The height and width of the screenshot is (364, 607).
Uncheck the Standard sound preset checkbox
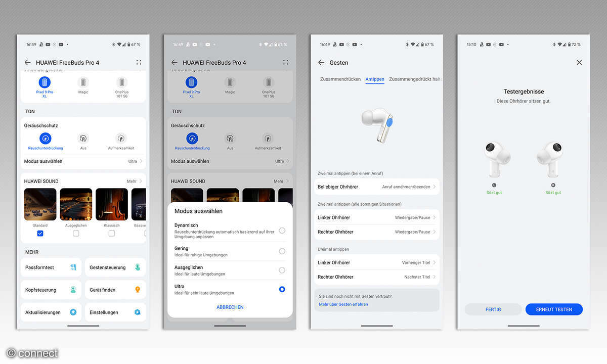[40, 234]
